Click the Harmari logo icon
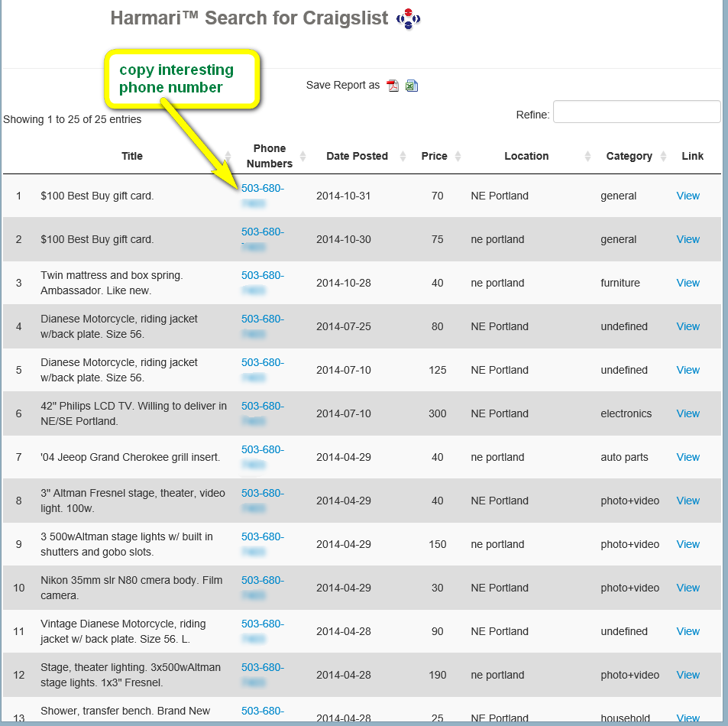This screenshot has width=728, height=726. click(408, 18)
